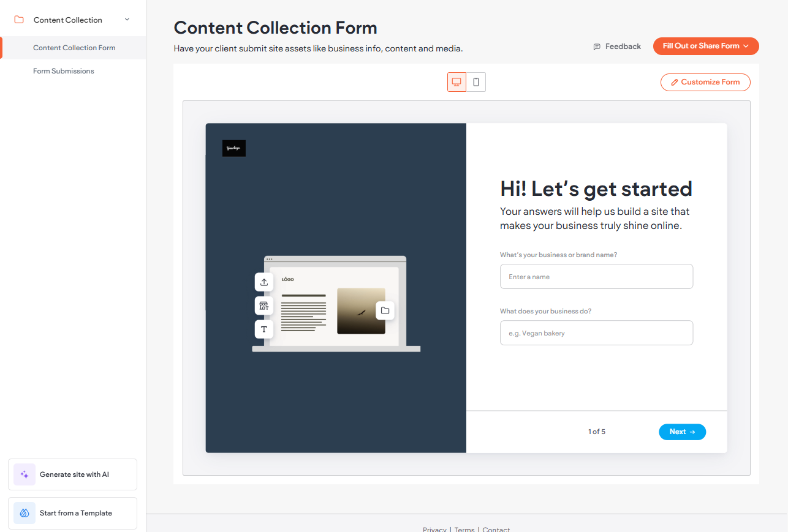This screenshot has height=532, width=788.
Task: Click the upload icon in the illustration
Action: point(264,282)
